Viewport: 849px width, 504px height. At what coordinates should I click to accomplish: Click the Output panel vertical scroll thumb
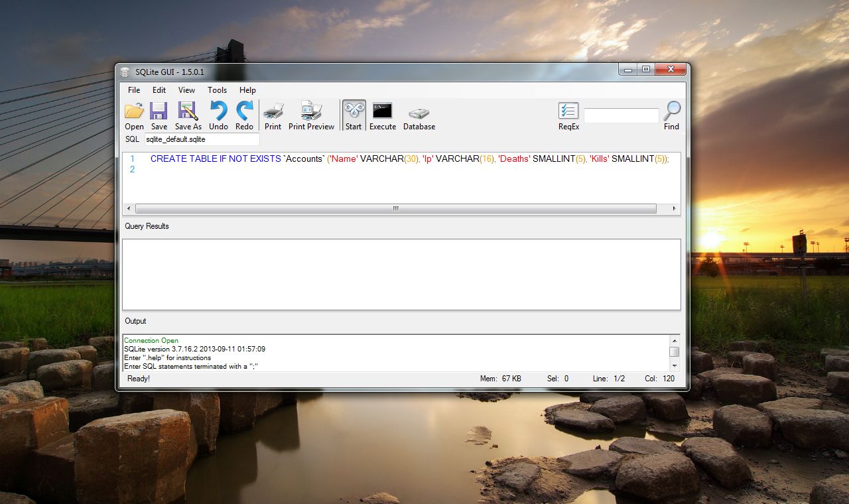point(675,351)
